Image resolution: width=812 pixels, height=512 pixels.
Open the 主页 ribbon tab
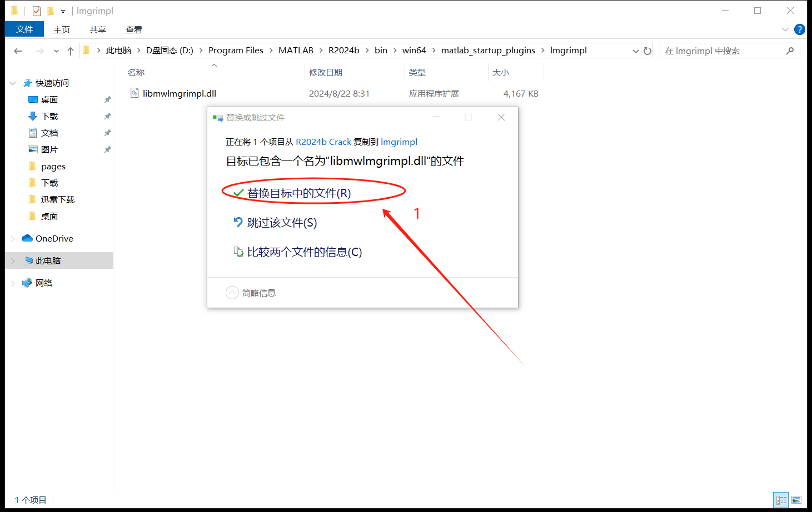(x=62, y=29)
